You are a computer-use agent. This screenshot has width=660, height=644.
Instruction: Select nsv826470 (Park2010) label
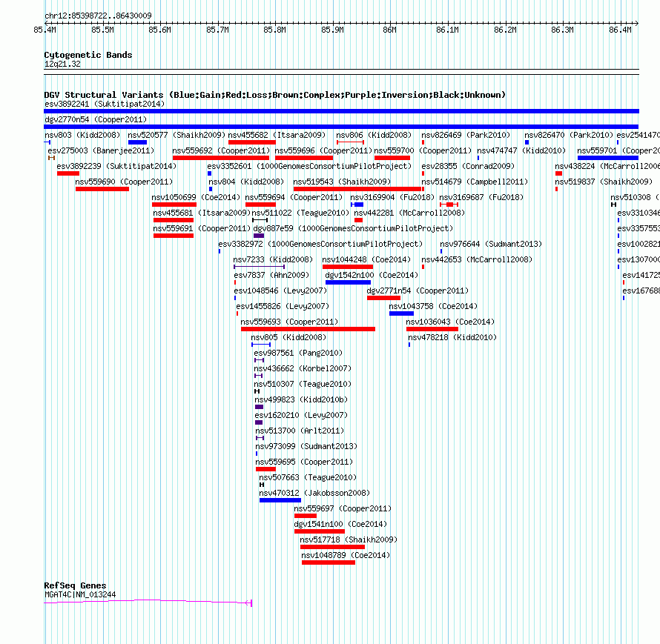(569, 135)
